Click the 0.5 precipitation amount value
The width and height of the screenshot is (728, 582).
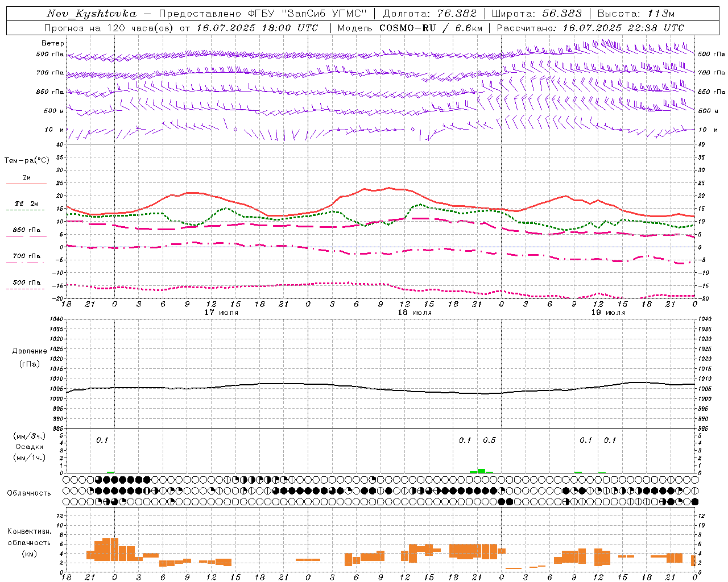pos(489,440)
